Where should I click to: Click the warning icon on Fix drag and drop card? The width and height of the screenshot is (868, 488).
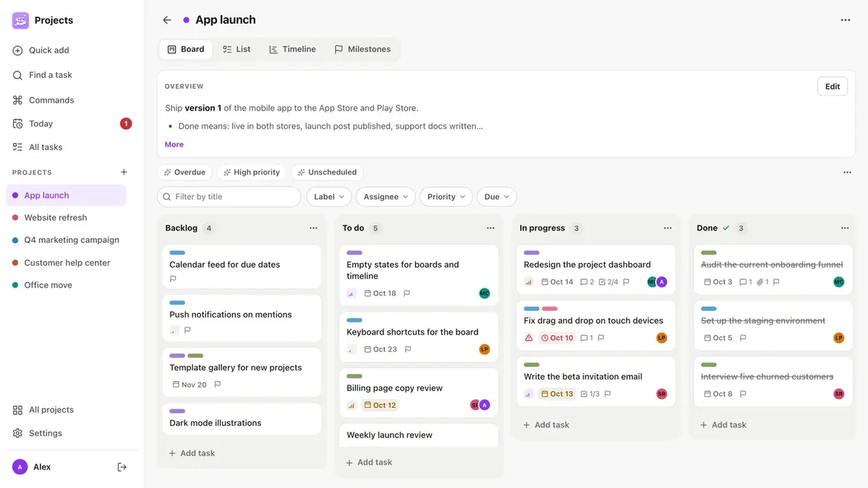(x=529, y=338)
